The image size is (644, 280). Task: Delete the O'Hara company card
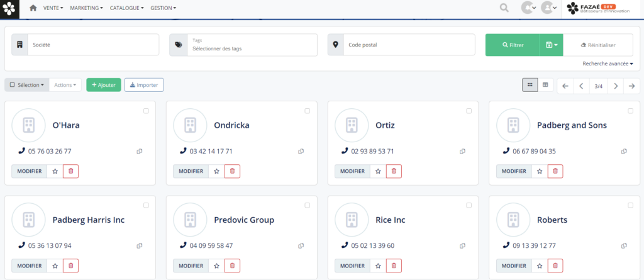(70, 171)
